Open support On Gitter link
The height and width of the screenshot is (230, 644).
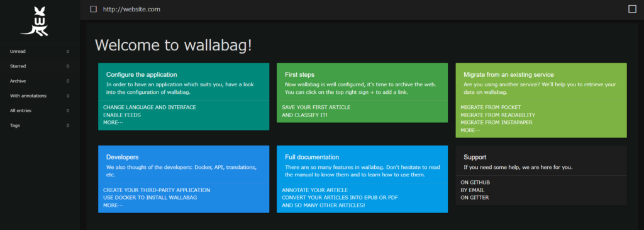474,197
